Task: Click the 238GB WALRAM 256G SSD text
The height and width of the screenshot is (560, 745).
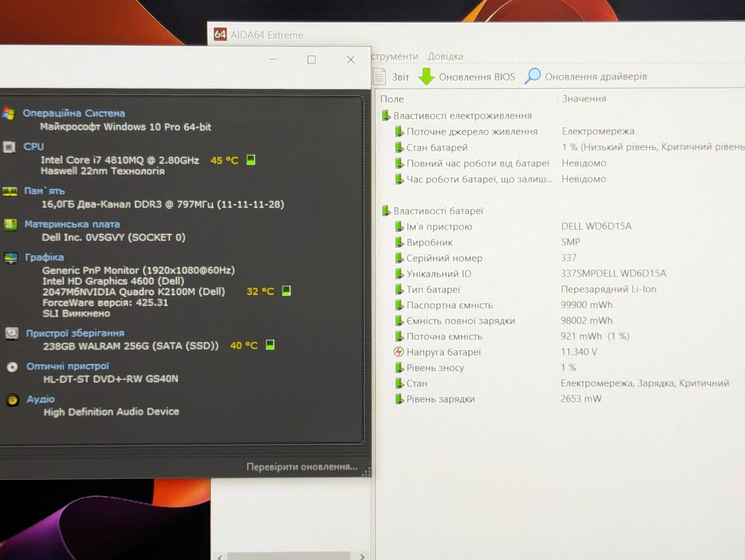Action: point(131,345)
